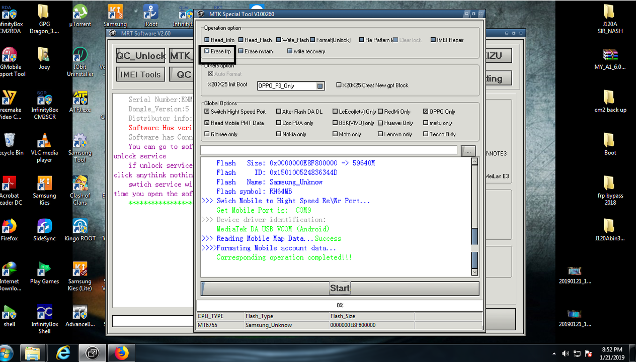Open Samsung Kies shortcut
This screenshot has width=644, height=362.
pos(44,191)
